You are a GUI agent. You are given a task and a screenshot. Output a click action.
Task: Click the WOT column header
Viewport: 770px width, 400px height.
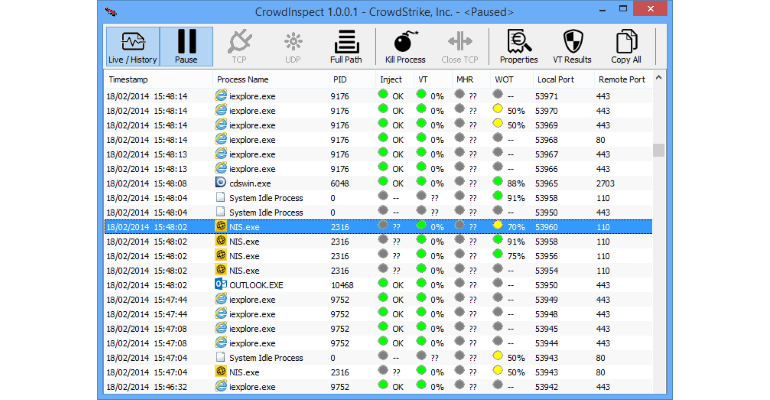(x=505, y=79)
